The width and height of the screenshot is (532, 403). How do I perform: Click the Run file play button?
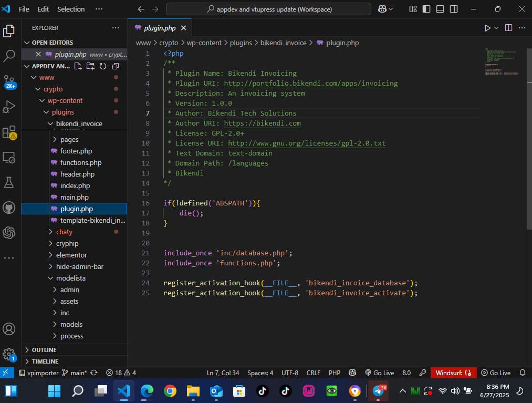487,28
